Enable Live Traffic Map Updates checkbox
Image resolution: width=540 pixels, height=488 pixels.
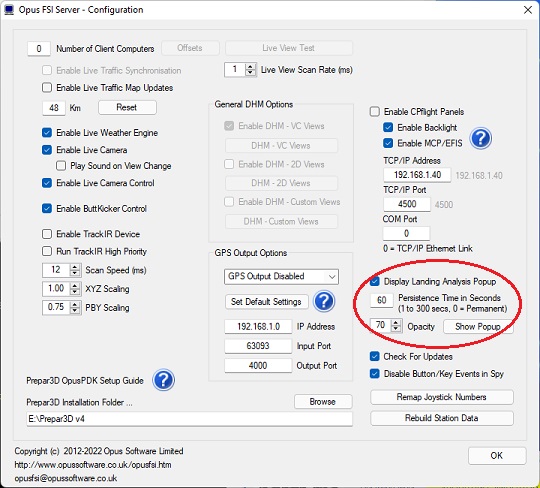coord(47,87)
